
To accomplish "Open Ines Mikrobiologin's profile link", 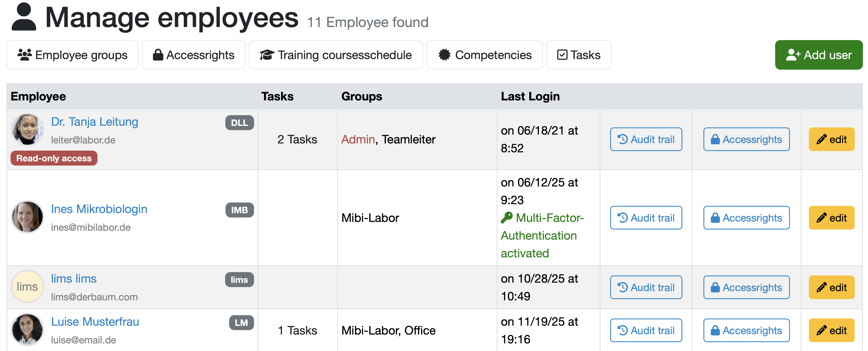I will coord(99,209).
